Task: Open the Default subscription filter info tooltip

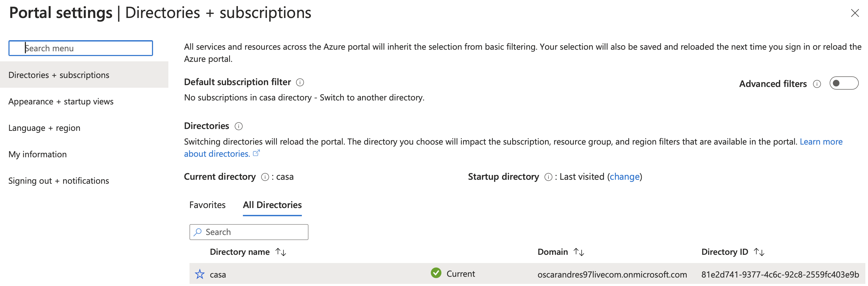Action: pos(300,82)
